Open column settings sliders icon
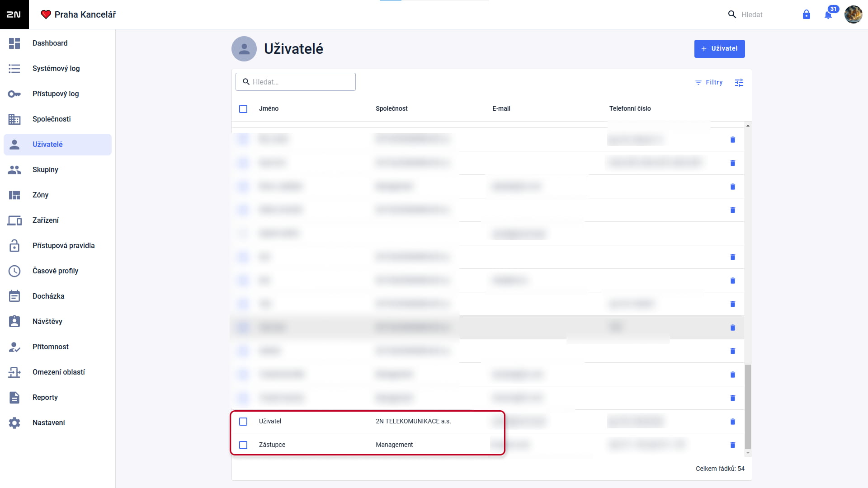Image resolution: width=868 pixels, height=488 pixels. click(739, 83)
